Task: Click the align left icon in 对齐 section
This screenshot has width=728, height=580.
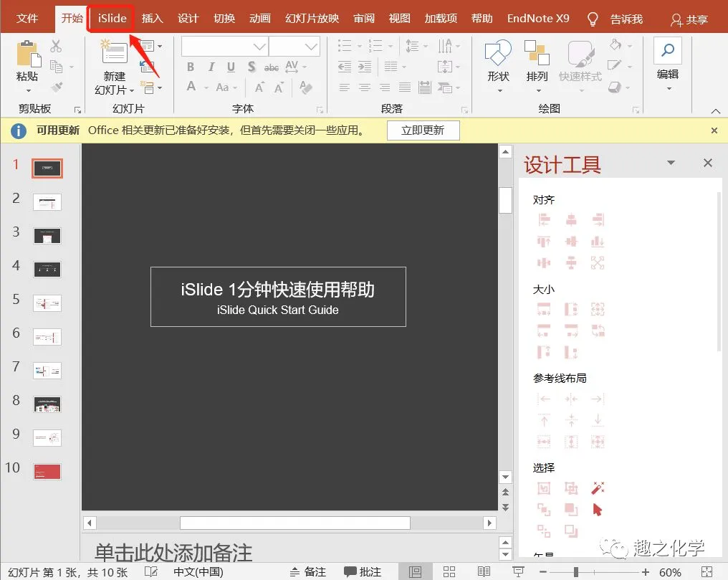Action: pyautogui.click(x=544, y=219)
